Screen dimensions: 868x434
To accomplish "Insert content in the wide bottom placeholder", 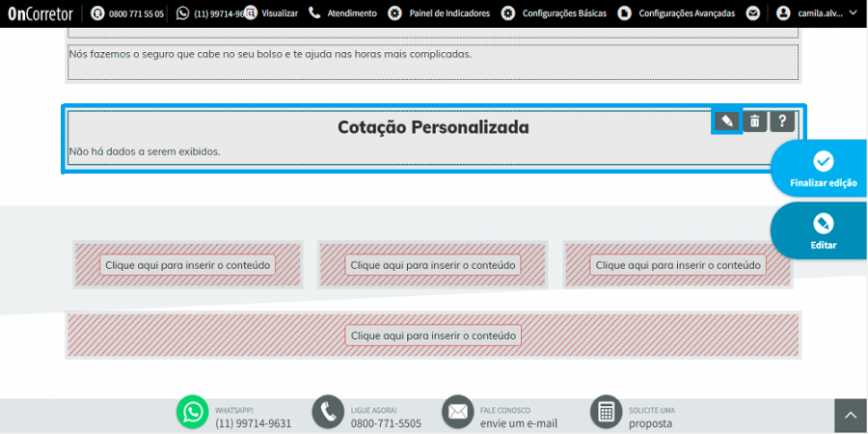I will pos(433,335).
